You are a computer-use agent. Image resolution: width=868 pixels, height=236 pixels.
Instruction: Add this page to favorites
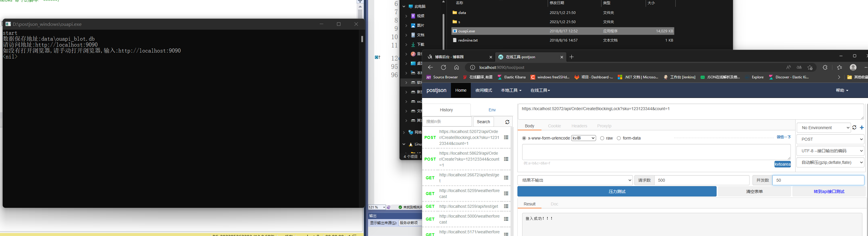click(810, 67)
